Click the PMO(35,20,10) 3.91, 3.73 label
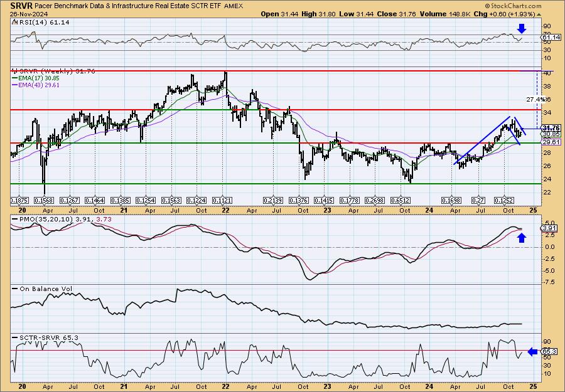The height and width of the screenshot is (392, 565). click(x=62, y=219)
